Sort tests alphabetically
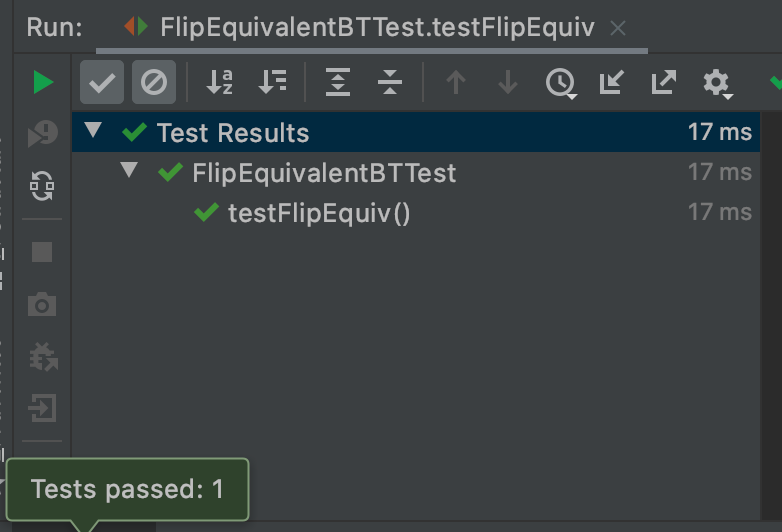The width and height of the screenshot is (782, 532). pyautogui.click(x=220, y=82)
